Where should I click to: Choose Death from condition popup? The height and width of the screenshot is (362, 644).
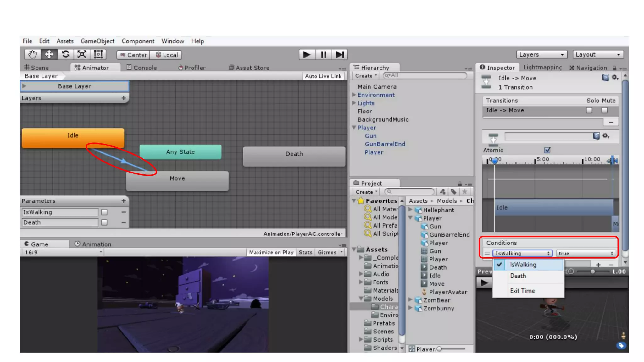(528, 276)
